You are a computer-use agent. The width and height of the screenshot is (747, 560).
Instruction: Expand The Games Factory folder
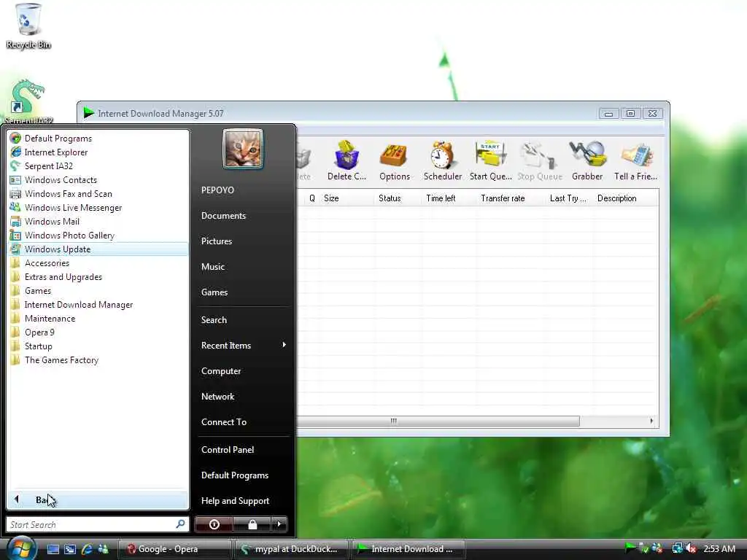[98, 360]
